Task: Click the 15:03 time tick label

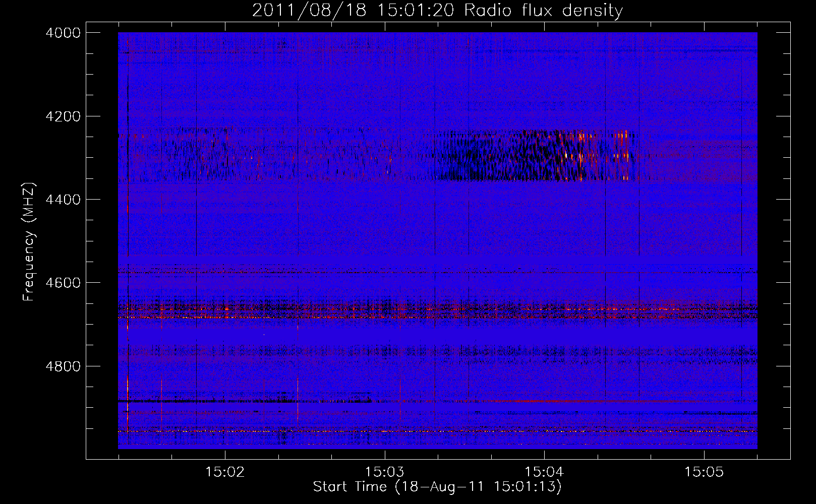Action: pos(385,472)
